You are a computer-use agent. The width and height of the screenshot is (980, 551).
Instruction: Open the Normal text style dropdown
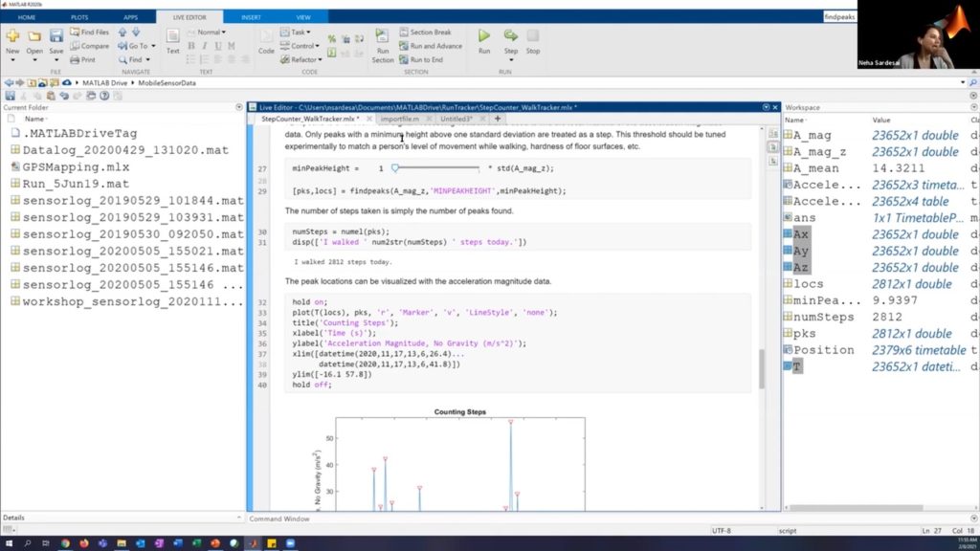pos(212,32)
